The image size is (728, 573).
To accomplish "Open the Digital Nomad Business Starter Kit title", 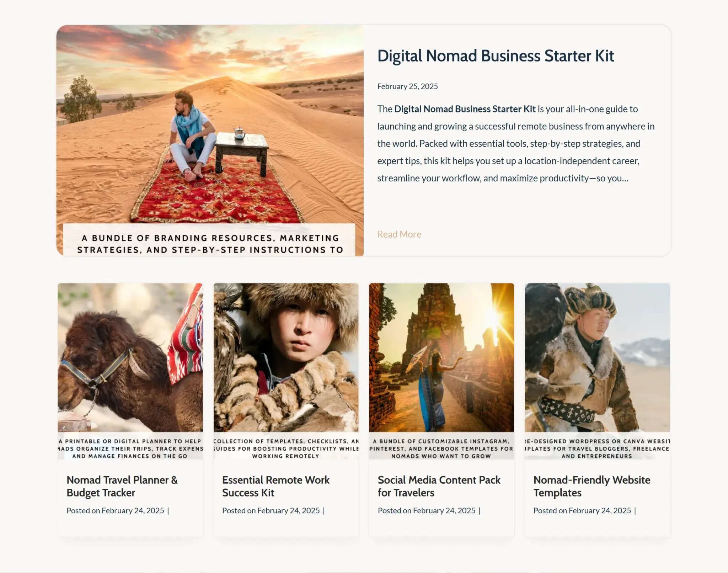I will 496,56.
